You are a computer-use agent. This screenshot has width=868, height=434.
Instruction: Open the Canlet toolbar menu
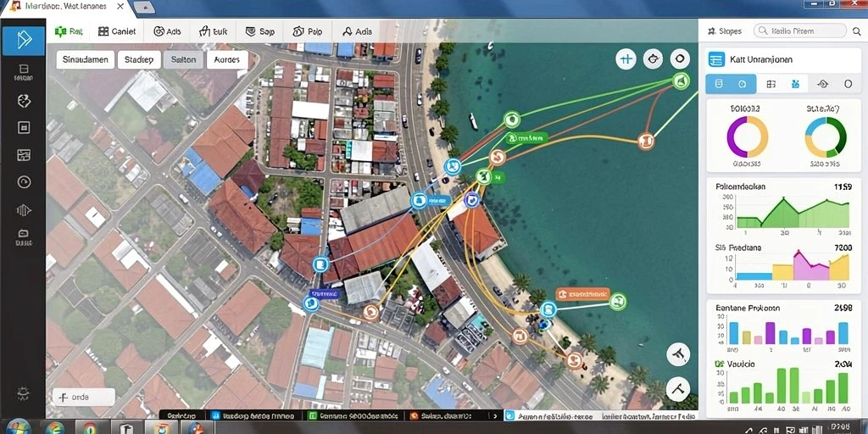pos(117,31)
